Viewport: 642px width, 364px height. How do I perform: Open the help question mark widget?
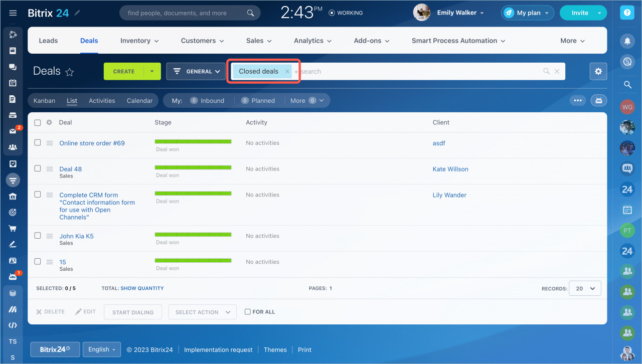tap(627, 13)
